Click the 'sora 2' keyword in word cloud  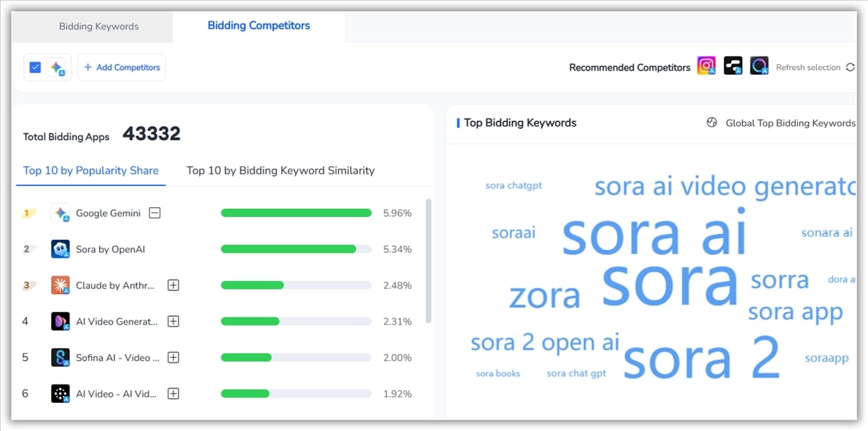click(x=701, y=358)
